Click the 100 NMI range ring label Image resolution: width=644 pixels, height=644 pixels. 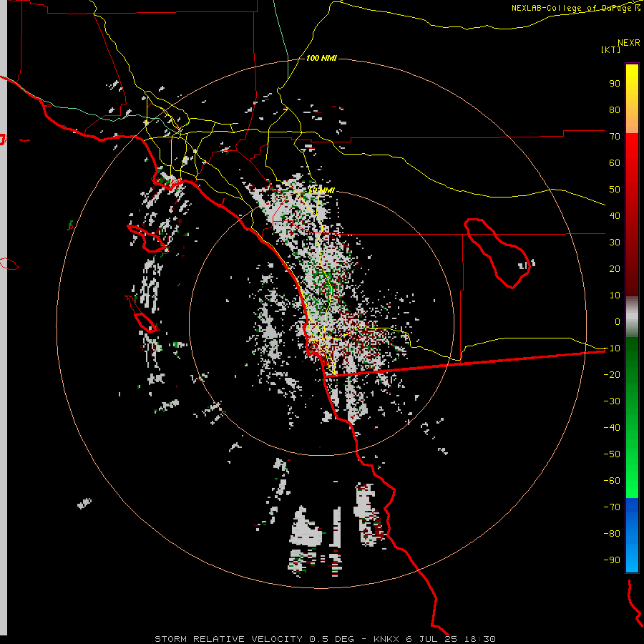click(x=321, y=58)
